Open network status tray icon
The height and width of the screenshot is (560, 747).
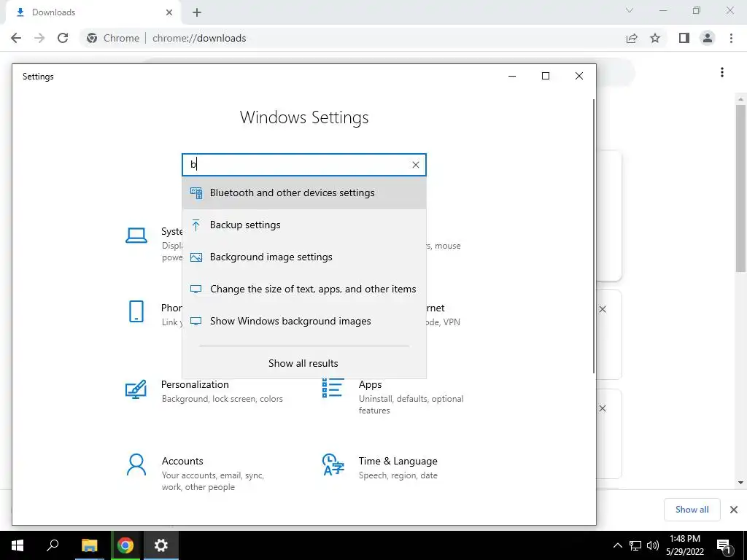pos(635,545)
